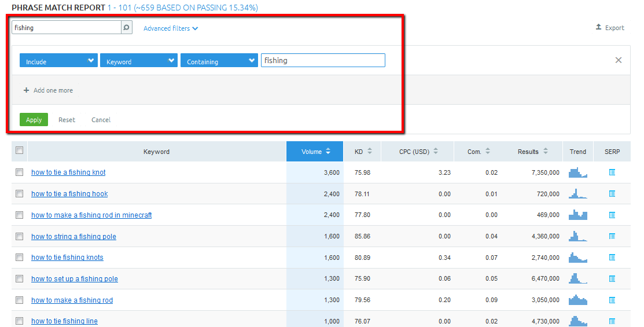Check the how to tie fishing knots row

[19, 257]
